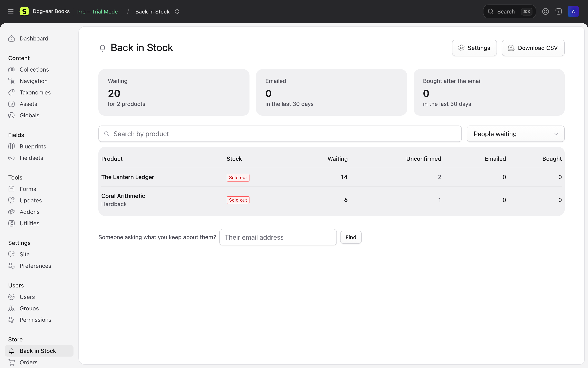Click Download CSV
The width and height of the screenshot is (588, 368).
pos(533,48)
